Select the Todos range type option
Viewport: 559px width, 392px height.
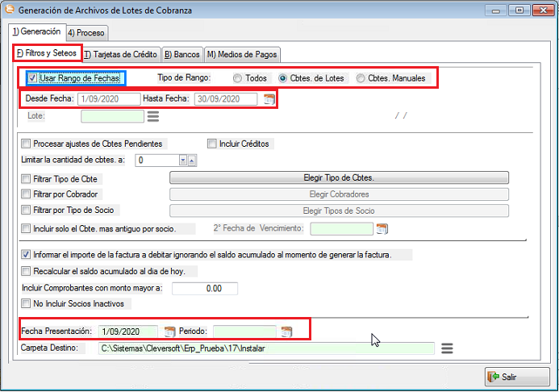click(x=237, y=79)
